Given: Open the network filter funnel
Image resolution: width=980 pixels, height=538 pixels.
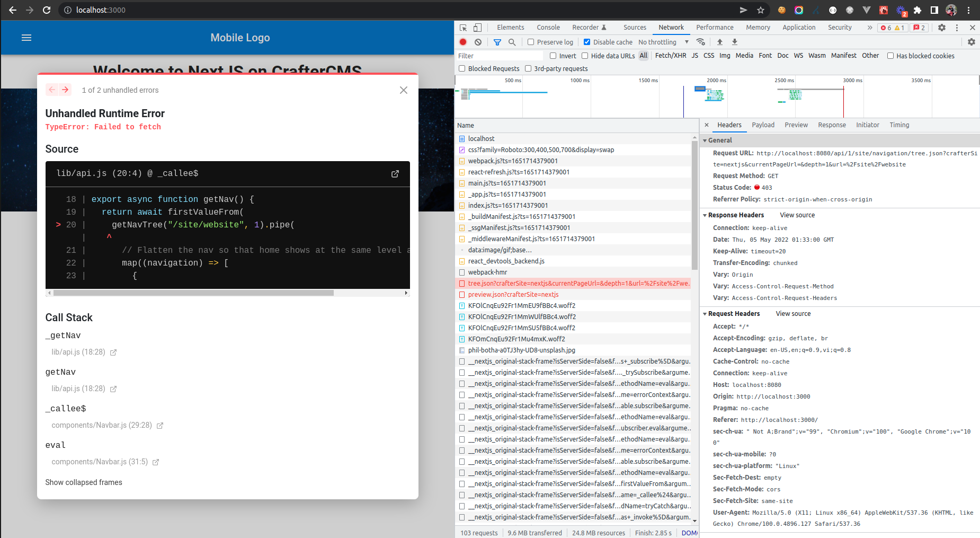Looking at the screenshot, I should point(497,42).
